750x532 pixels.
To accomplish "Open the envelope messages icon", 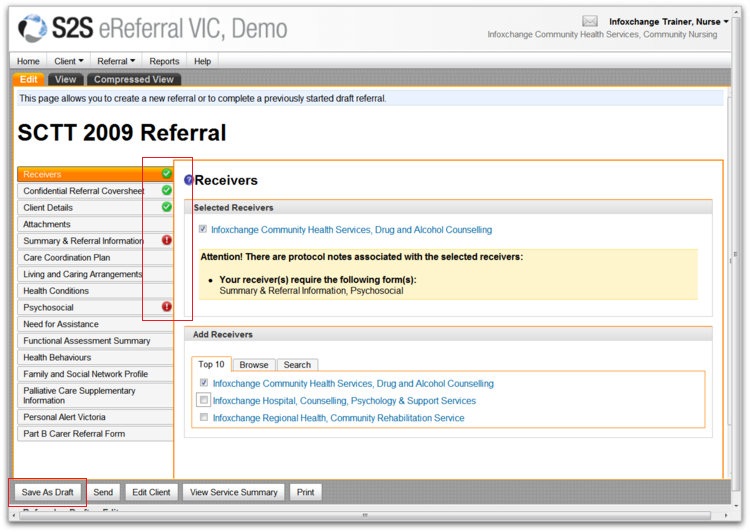I will pos(590,21).
